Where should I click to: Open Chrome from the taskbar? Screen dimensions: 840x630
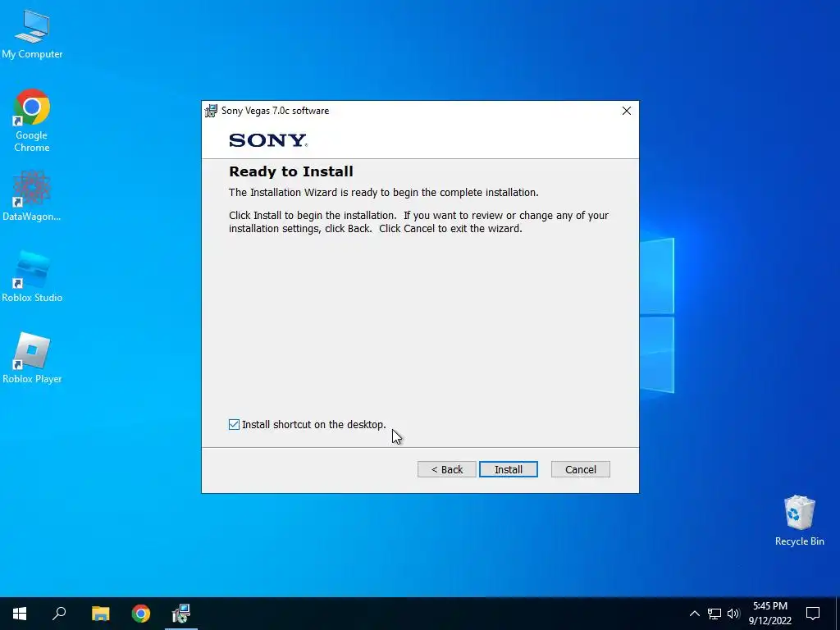[141, 614]
